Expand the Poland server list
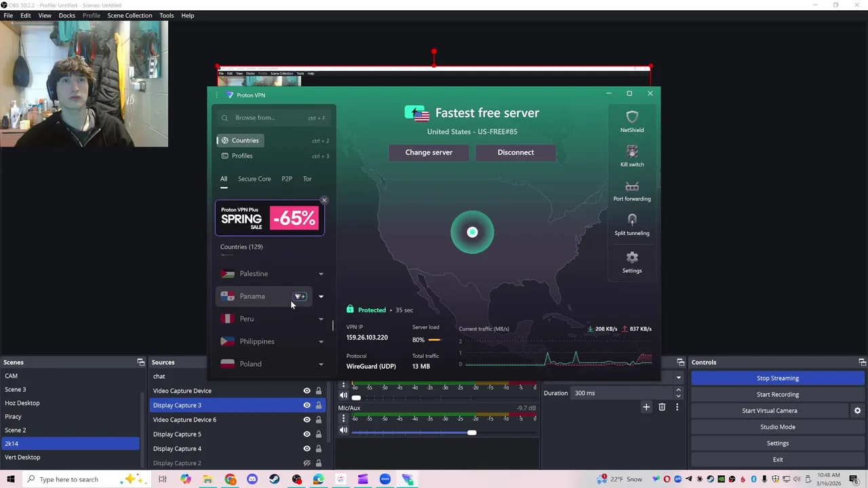The width and height of the screenshot is (868, 488). tap(321, 364)
